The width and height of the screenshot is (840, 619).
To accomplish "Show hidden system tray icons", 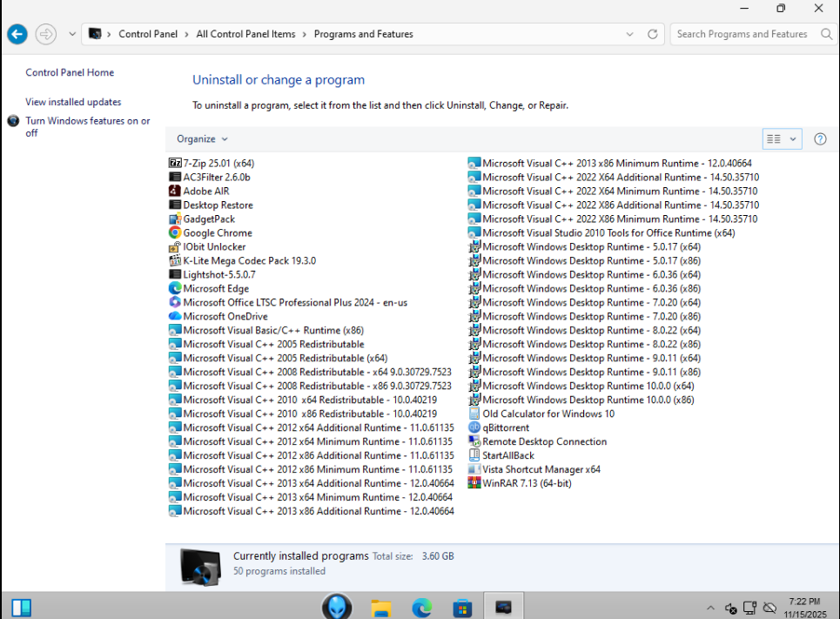I will click(710, 608).
